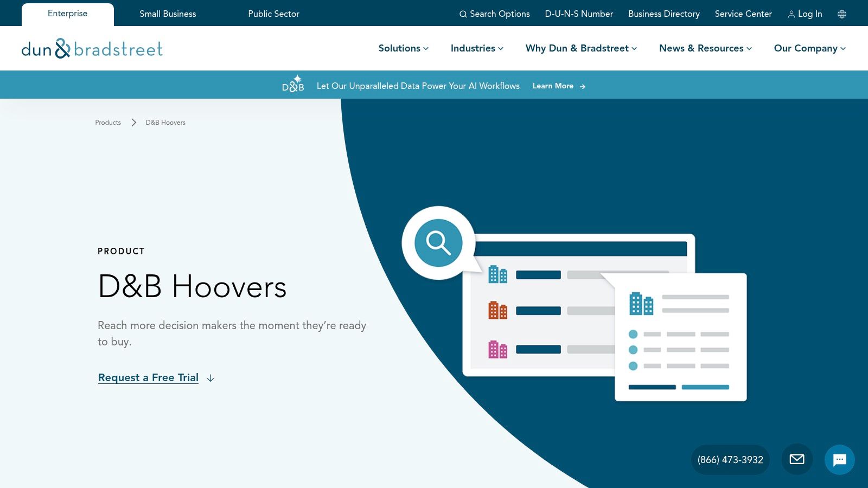868x488 pixels.
Task: Select the globe language icon
Action: tap(841, 14)
